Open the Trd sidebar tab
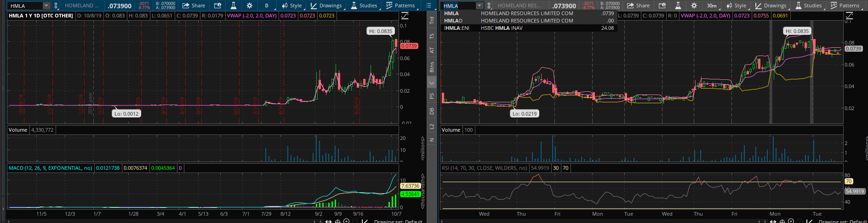The width and height of the screenshot is (868, 223). [432, 20]
